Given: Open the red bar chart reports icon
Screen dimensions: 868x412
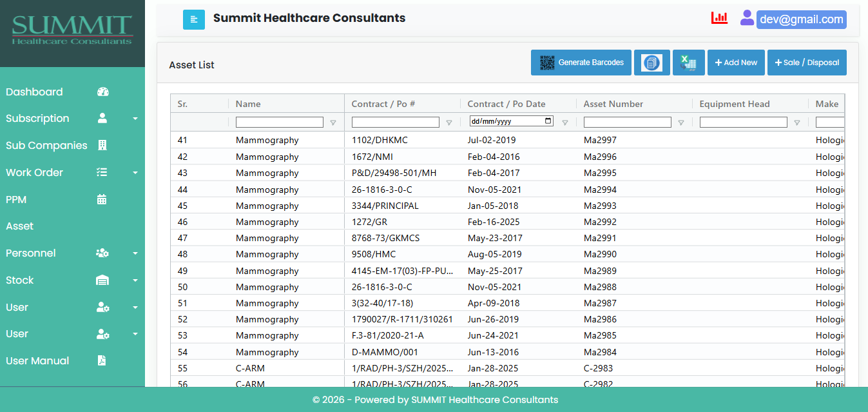Looking at the screenshot, I should click(x=719, y=18).
